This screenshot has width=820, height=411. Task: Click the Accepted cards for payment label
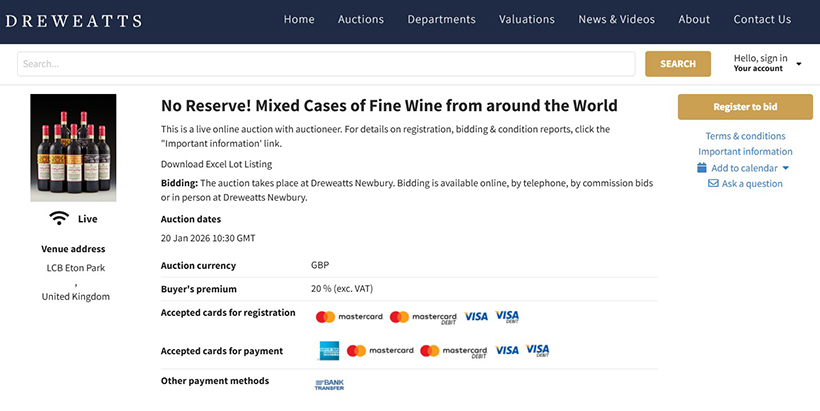222,351
